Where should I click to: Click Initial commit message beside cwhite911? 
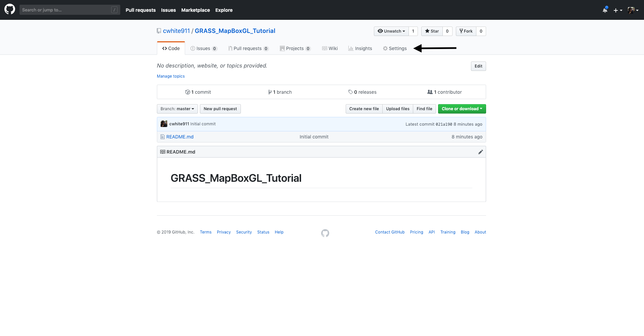pyautogui.click(x=203, y=124)
